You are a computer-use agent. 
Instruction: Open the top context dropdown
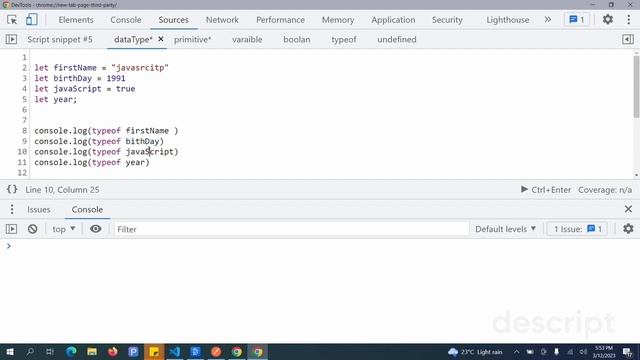coord(64,229)
